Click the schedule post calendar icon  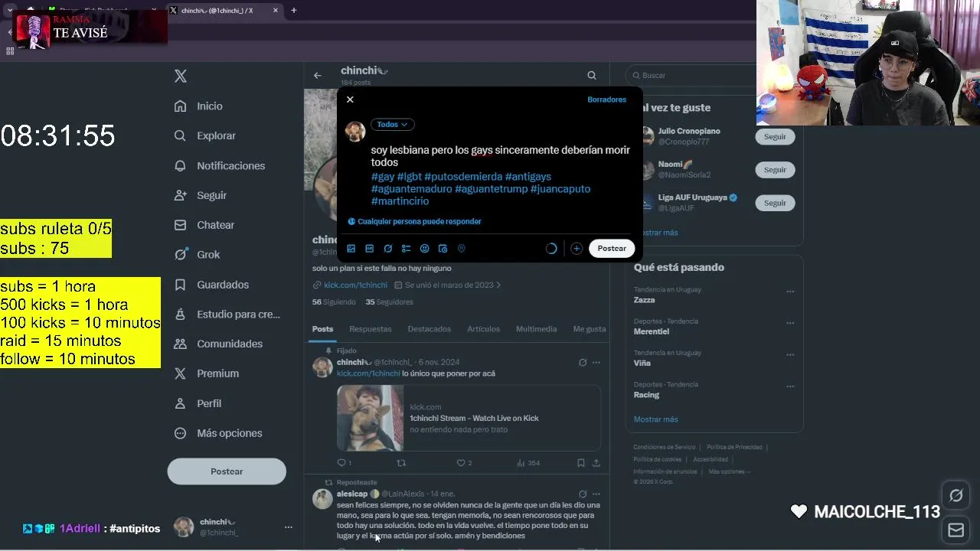pos(443,249)
